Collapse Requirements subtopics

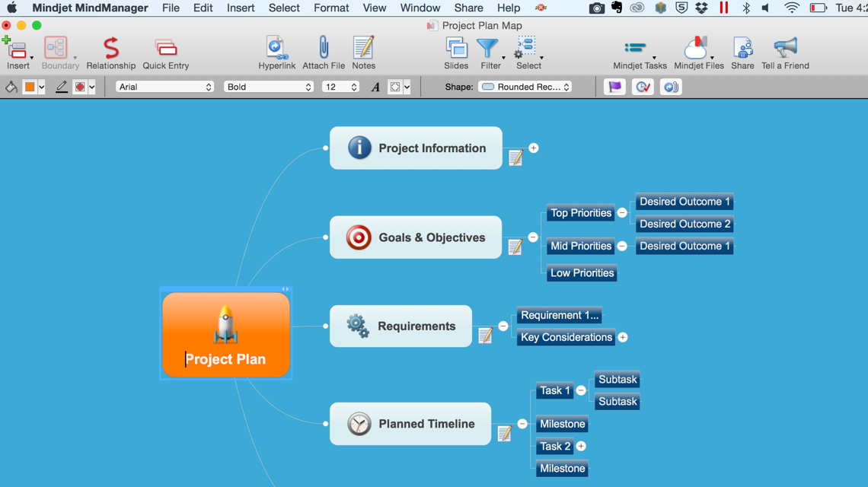[x=503, y=326]
